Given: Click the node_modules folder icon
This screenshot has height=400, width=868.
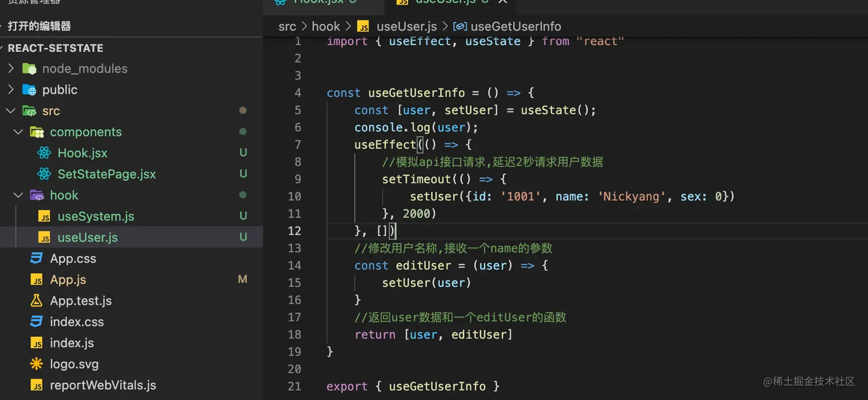Looking at the screenshot, I should [29, 69].
